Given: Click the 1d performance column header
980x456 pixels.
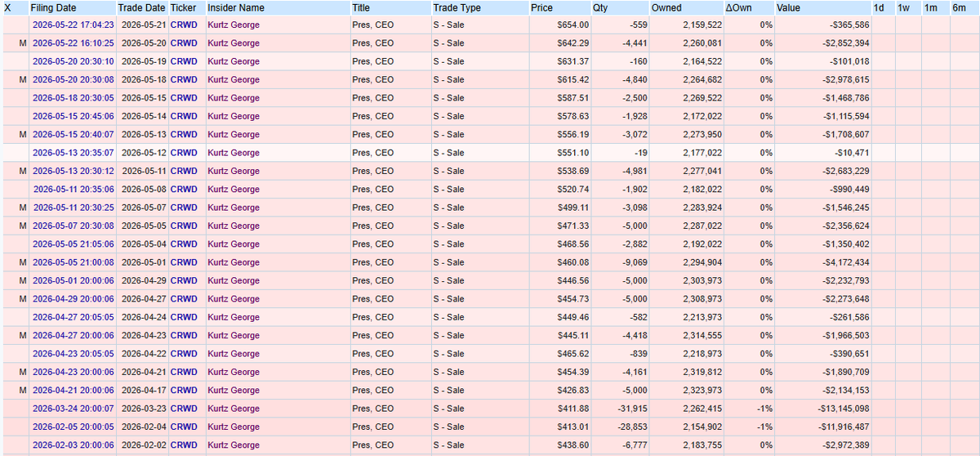Looking at the screenshot, I should tap(879, 7).
